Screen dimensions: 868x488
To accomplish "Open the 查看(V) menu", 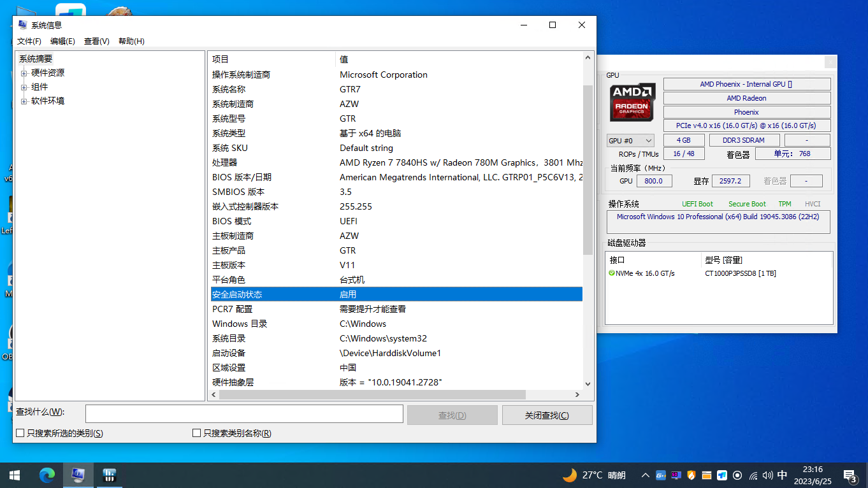I will tap(97, 41).
